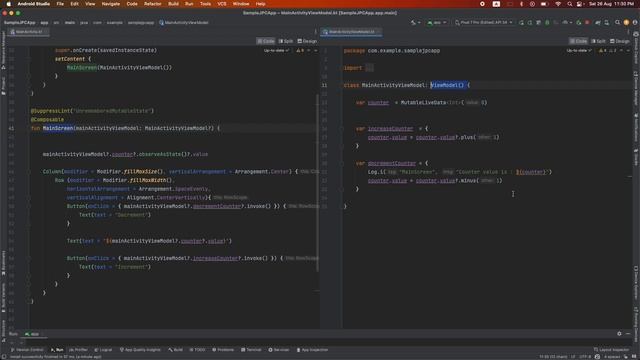Click the '4 spaces' indent status item
640x360 pixels.
click(x=611, y=357)
